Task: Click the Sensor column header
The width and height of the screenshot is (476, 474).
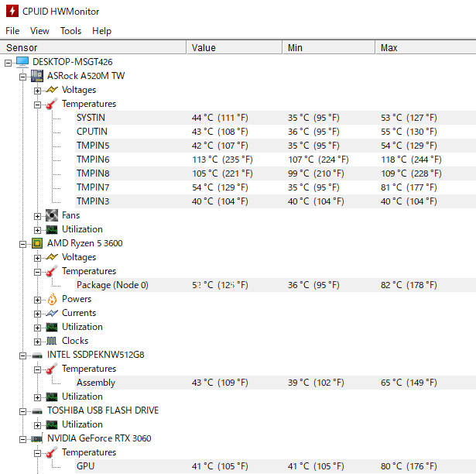Action: [93, 48]
